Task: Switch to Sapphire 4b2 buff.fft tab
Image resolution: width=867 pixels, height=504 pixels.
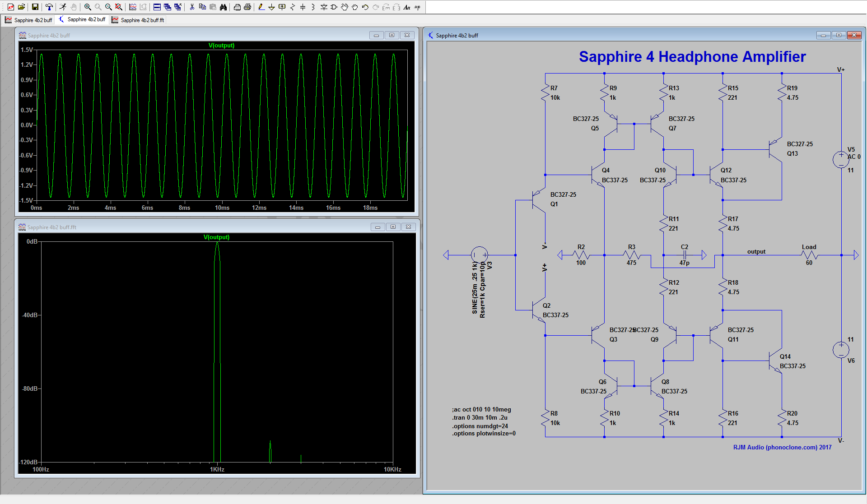Action: pyautogui.click(x=138, y=20)
